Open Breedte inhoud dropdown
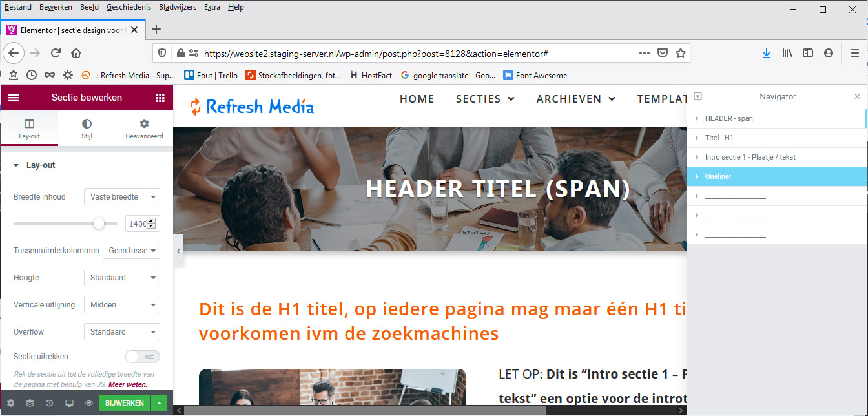 [121, 197]
